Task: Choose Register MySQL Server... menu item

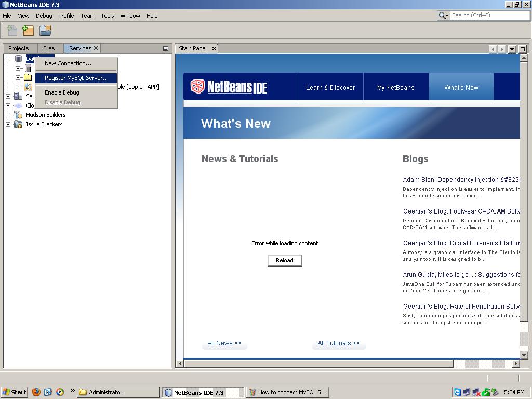Action: pyautogui.click(x=76, y=78)
